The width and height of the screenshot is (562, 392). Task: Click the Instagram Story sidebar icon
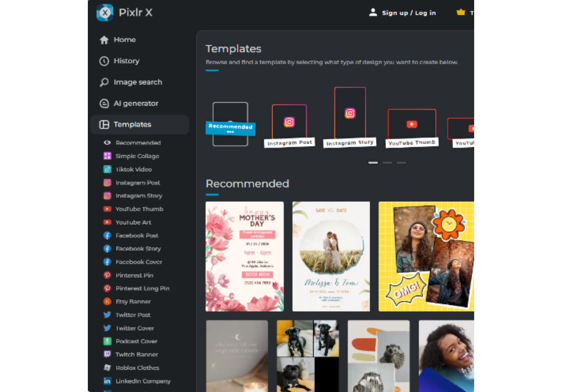(x=107, y=196)
